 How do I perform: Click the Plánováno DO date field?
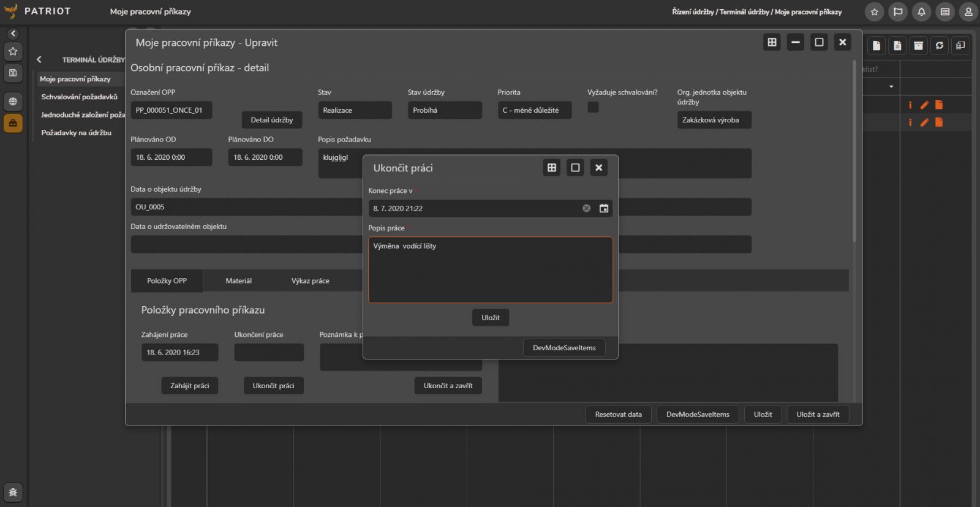265,157
